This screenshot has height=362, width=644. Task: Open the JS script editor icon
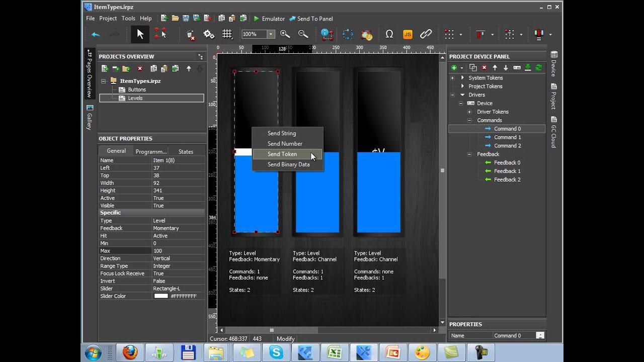[x=408, y=34]
